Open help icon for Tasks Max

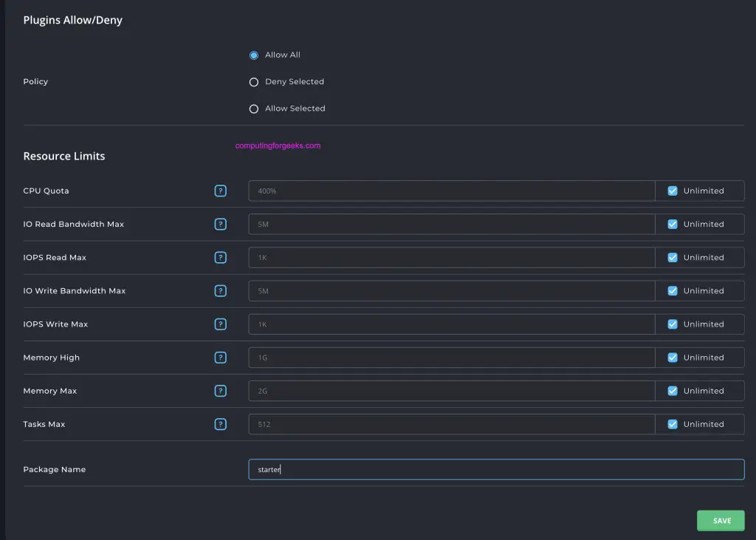(220, 424)
